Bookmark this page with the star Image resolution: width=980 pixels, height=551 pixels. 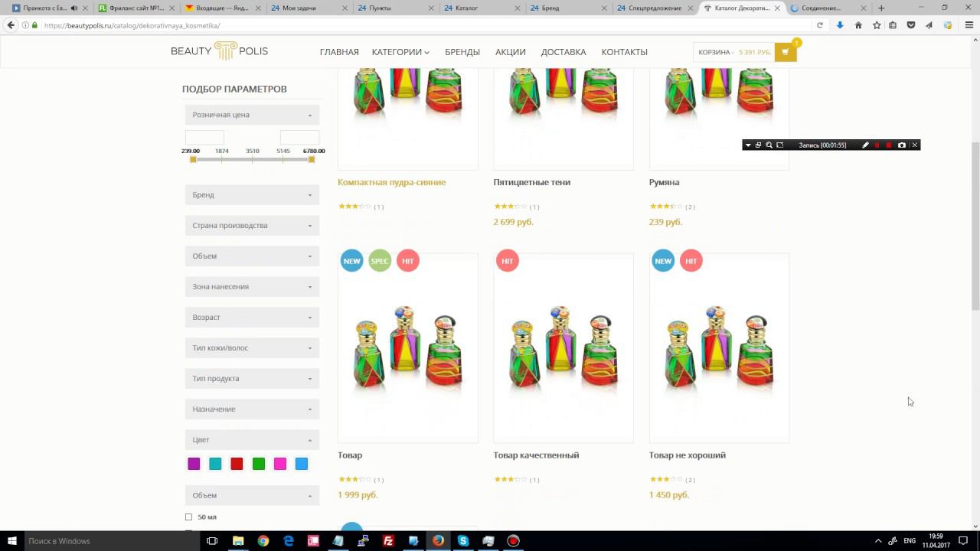pos(877,25)
